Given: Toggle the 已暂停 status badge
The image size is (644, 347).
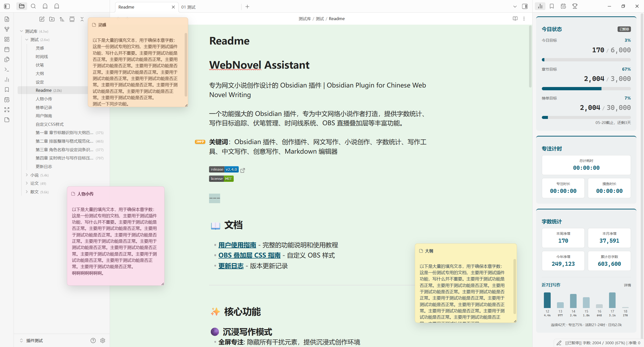Looking at the screenshot, I should (x=624, y=29).
